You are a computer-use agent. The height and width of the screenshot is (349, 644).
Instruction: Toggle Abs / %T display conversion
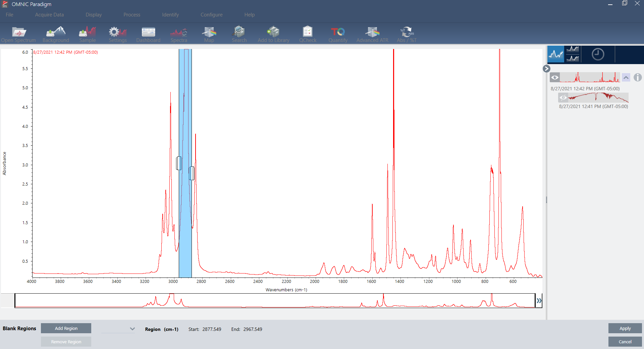coord(407,32)
